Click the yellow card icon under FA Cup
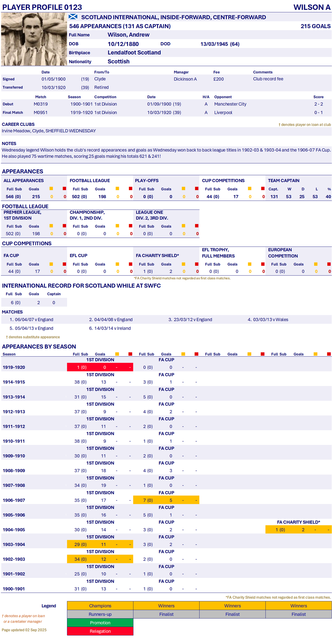 (51, 264)
